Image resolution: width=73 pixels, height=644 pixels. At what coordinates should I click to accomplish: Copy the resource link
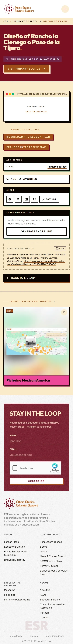[x=49, y=199]
